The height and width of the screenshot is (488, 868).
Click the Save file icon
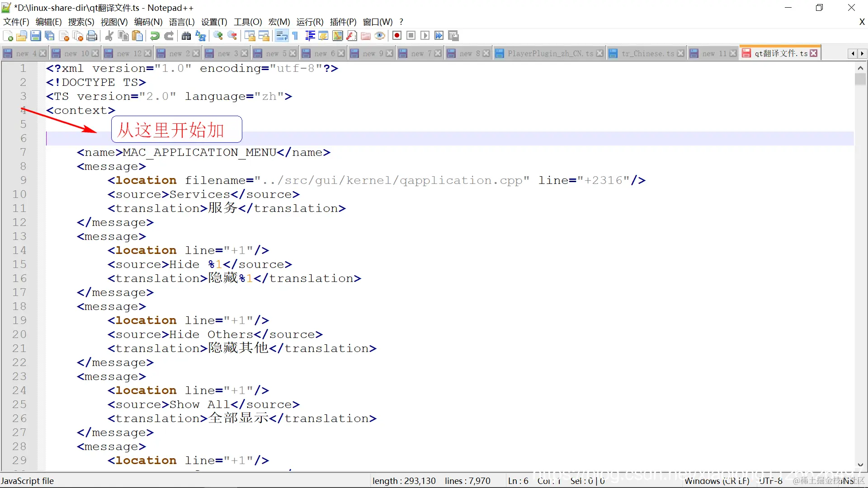pos(36,36)
